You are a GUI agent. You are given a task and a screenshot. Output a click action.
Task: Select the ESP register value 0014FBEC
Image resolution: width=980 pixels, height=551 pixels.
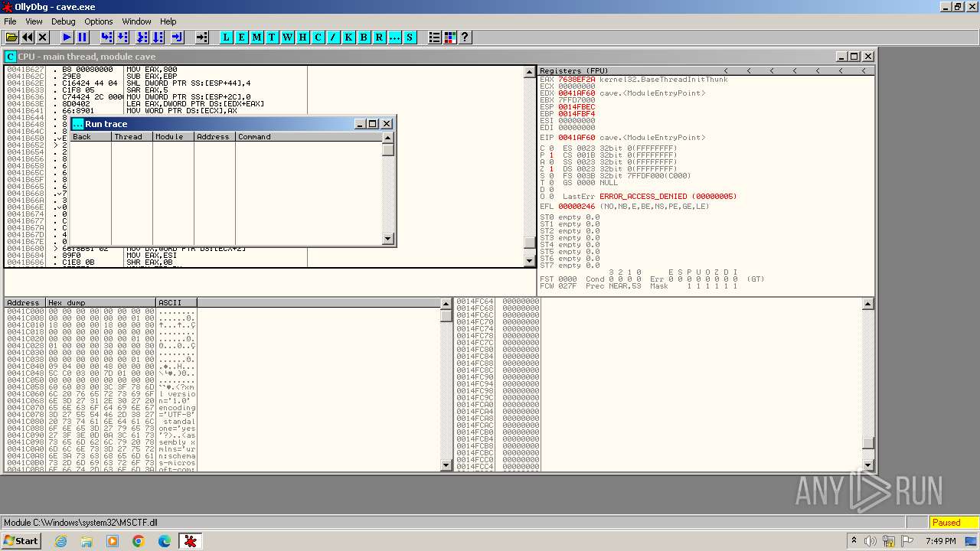coord(577,107)
